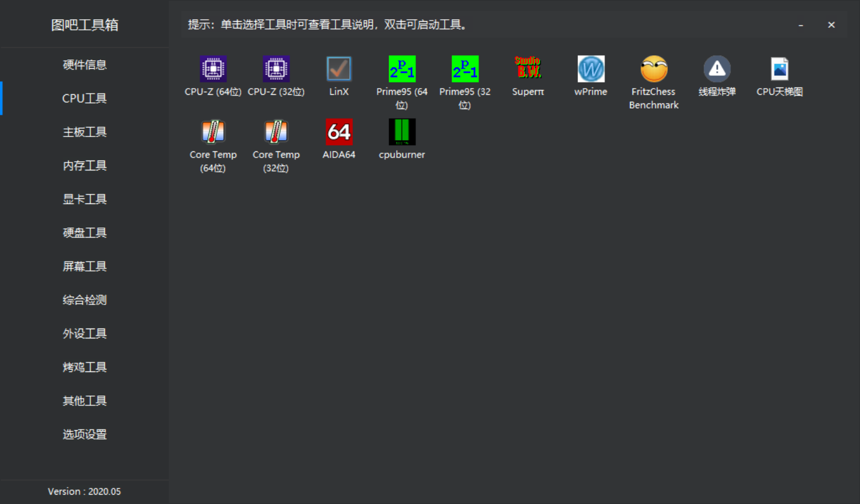Screen dimensions: 860x504
Task: Select the AIDA64 icon
Action: [x=339, y=131]
